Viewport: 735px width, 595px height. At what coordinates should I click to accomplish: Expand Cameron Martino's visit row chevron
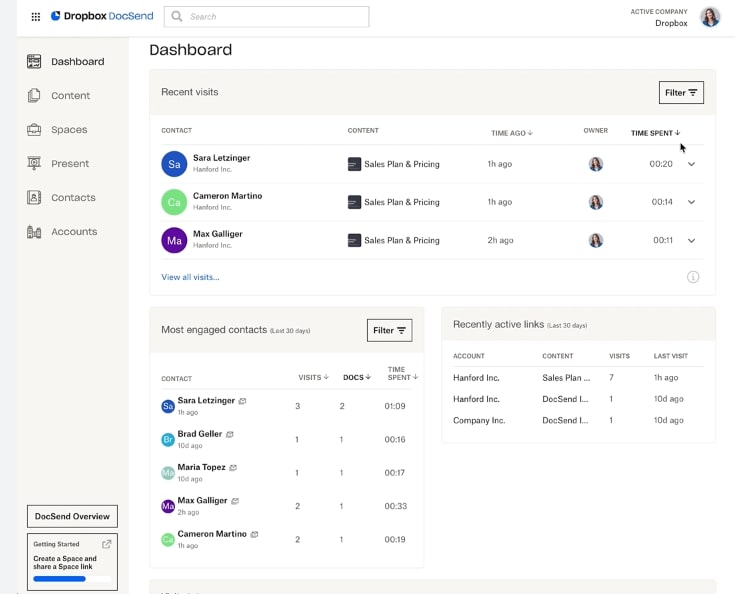(691, 202)
